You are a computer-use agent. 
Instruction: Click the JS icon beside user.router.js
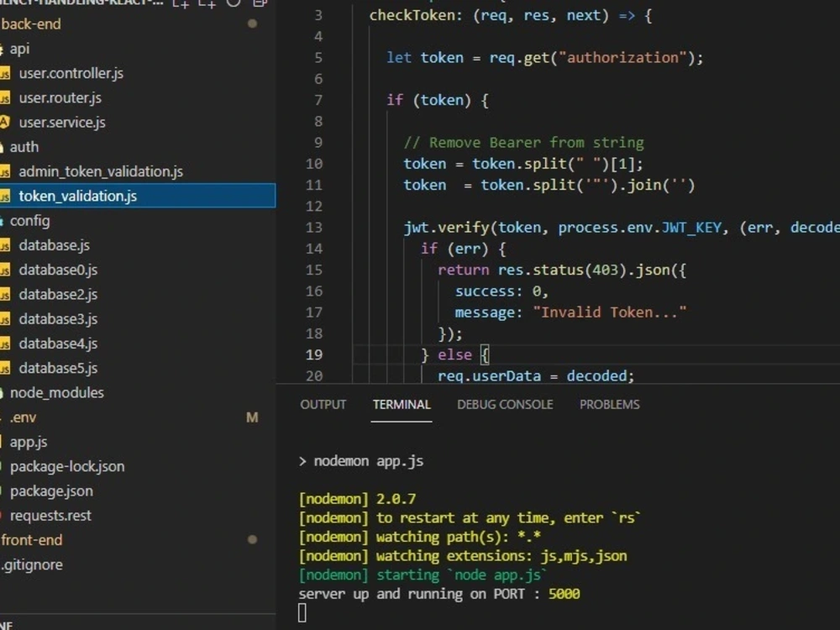(x=5, y=98)
